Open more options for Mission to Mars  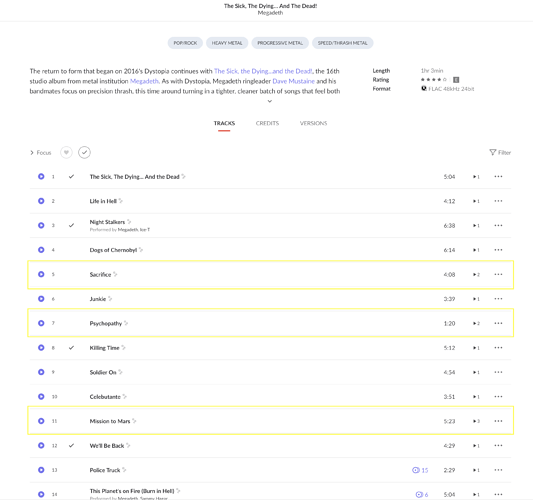[498, 421]
